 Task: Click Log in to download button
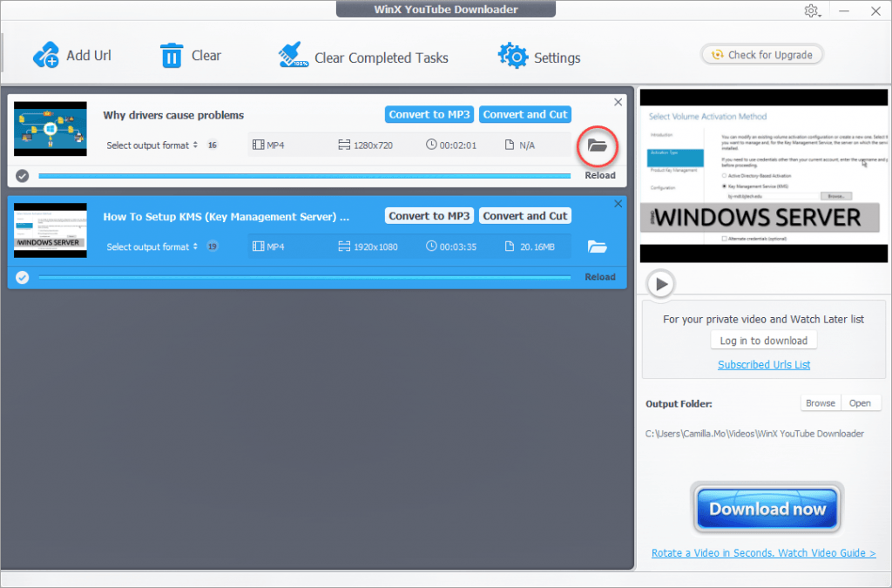(763, 341)
